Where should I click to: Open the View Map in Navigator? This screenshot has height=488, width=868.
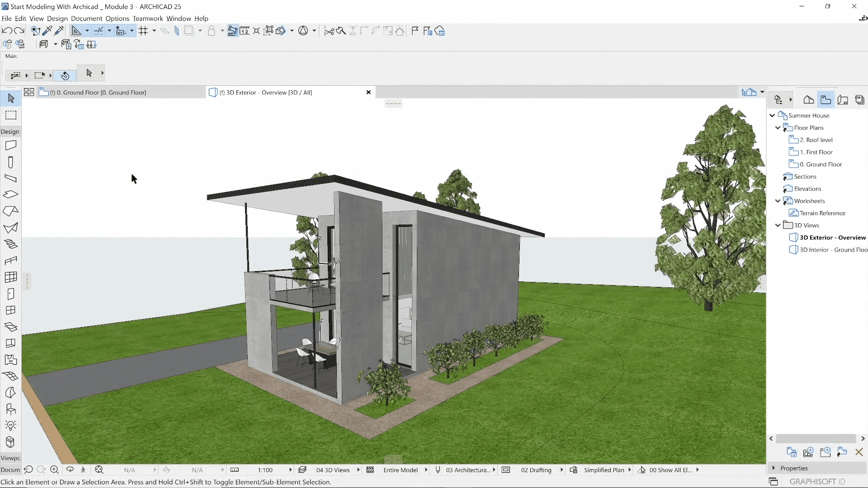(826, 100)
